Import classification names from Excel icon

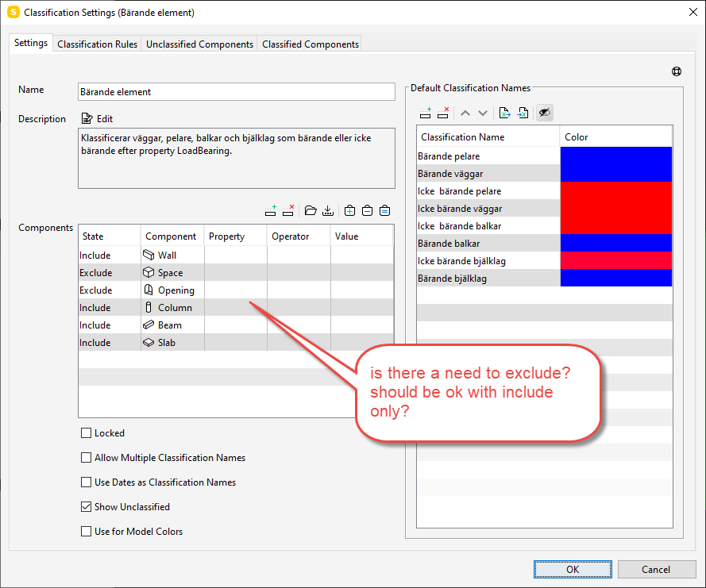coord(523,113)
